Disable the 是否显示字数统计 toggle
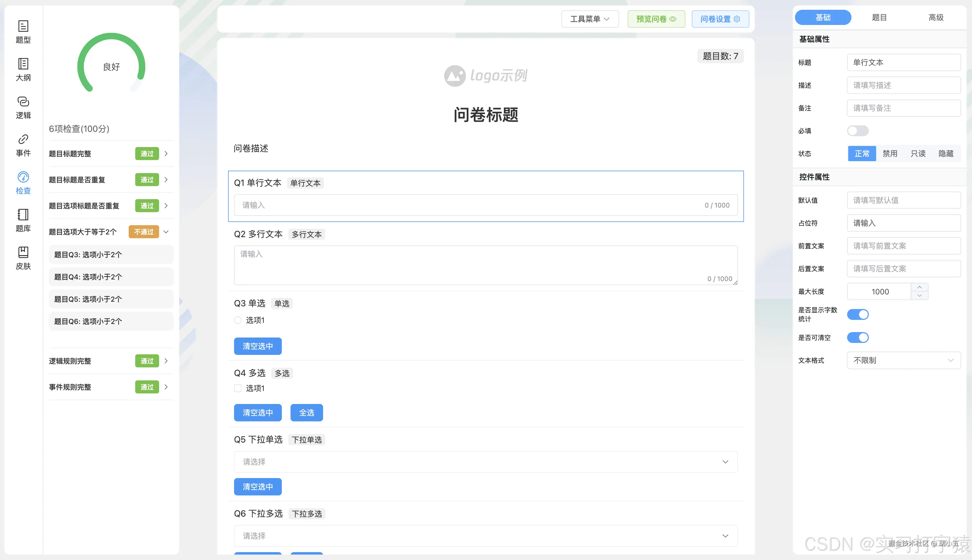 858,314
